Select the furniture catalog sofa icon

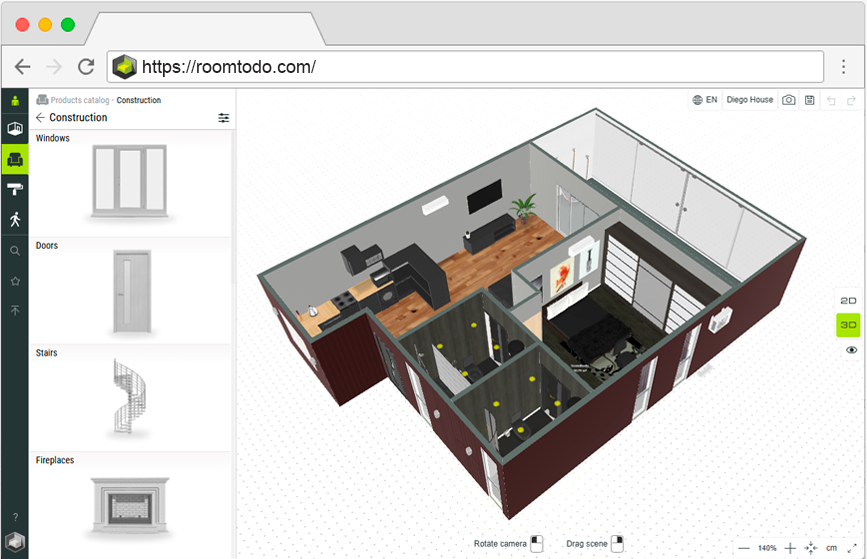pyautogui.click(x=14, y=159)
